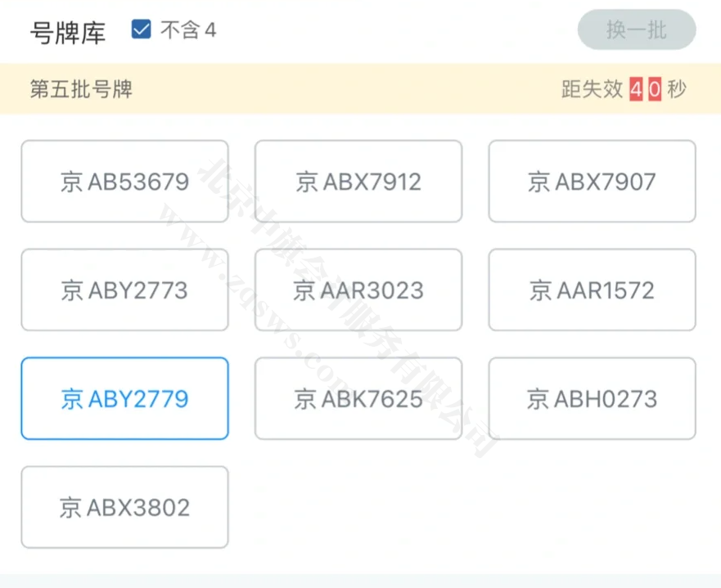Screen dimensions: 721x588
Task: Select plate 京AAR1572
Action: pos(592,290)
